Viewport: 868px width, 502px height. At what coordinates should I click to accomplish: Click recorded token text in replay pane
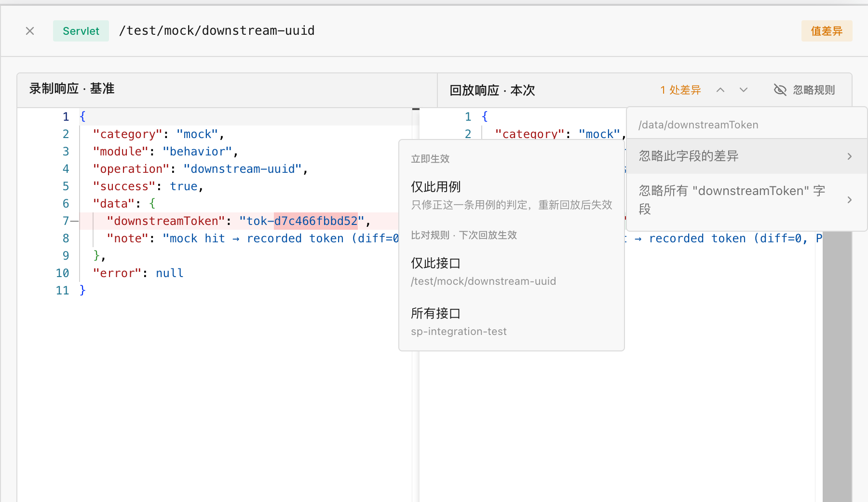(698, 238)
